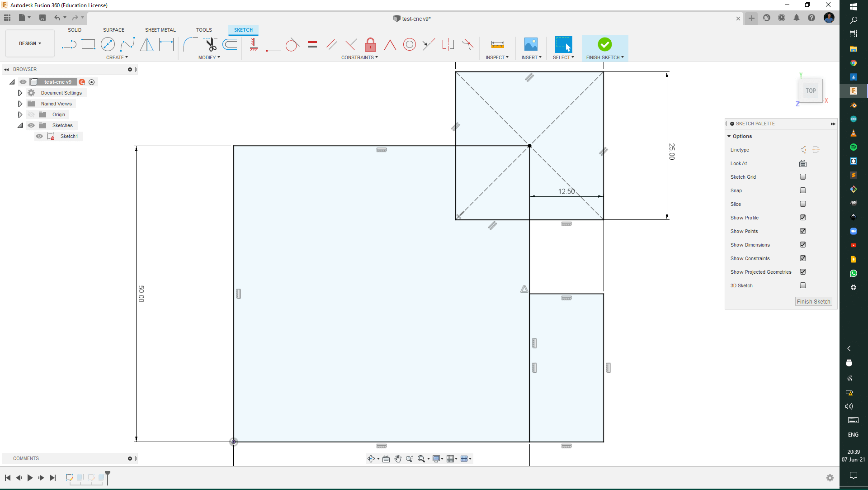Open the INSPECT dropdown menu
868x490 pixels.
[x=497, y=57]
